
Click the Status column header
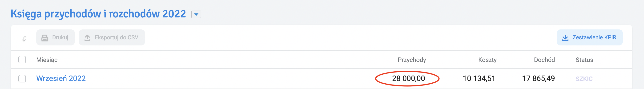(584, 60)
